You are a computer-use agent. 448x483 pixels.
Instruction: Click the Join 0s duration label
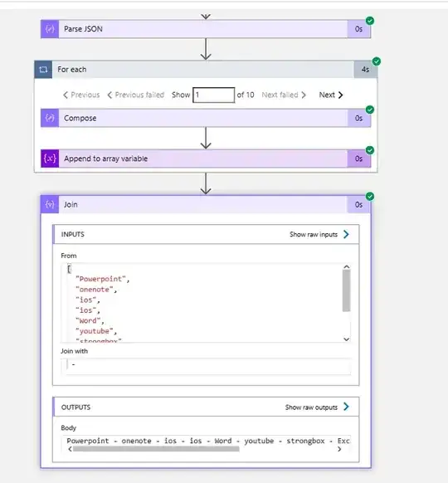pyautogui.click(x=358, y=204)
